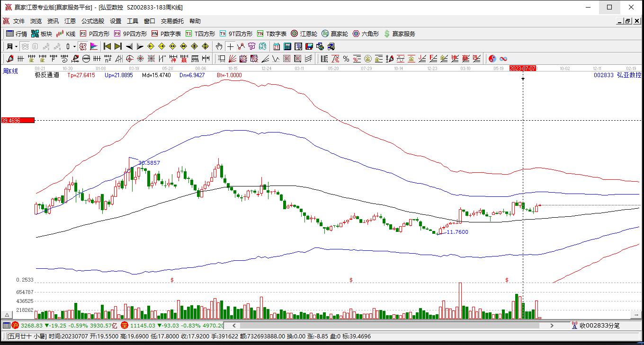Click the Md=15.4740 indicator value
The height and width of the screenshot is (345, 644).
(156, 75)
